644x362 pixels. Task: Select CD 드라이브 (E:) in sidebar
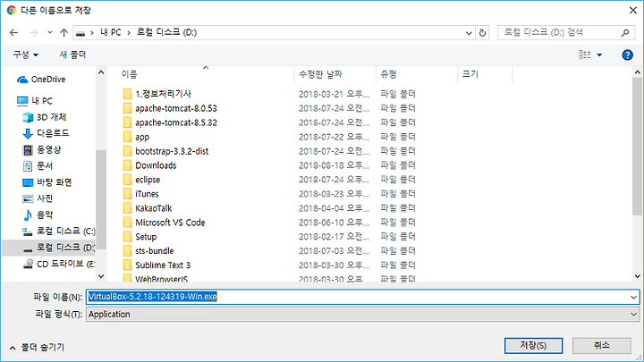[58, 264]
